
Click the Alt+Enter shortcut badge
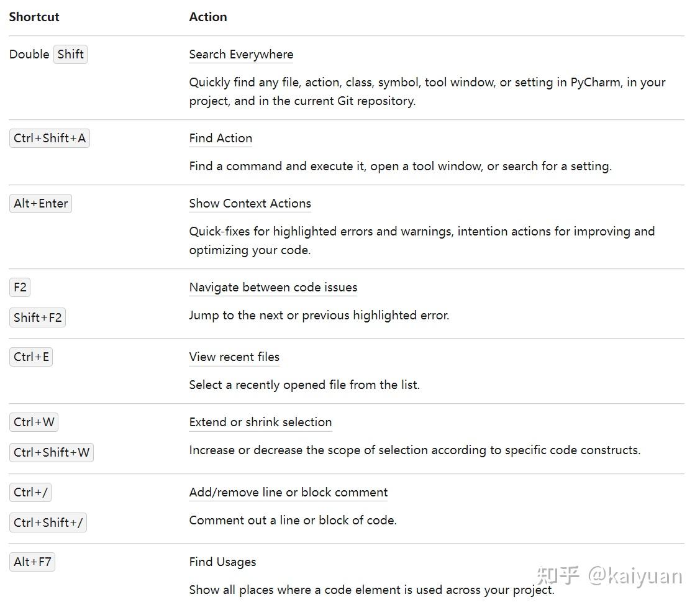pos(40,204)
